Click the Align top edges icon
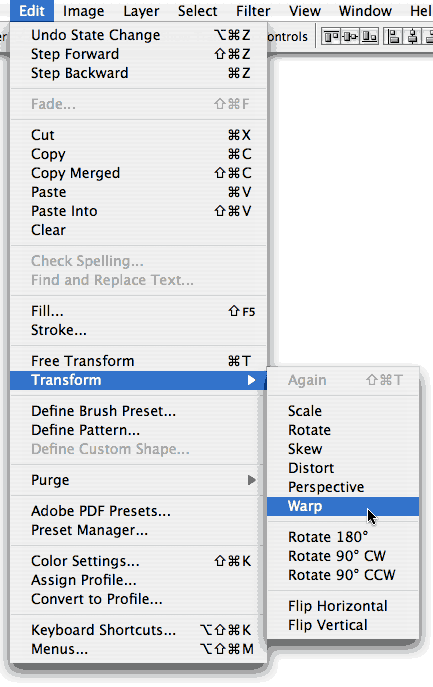Image resolution: width=433 pixels, height=687 pixels. click(331, 37)
